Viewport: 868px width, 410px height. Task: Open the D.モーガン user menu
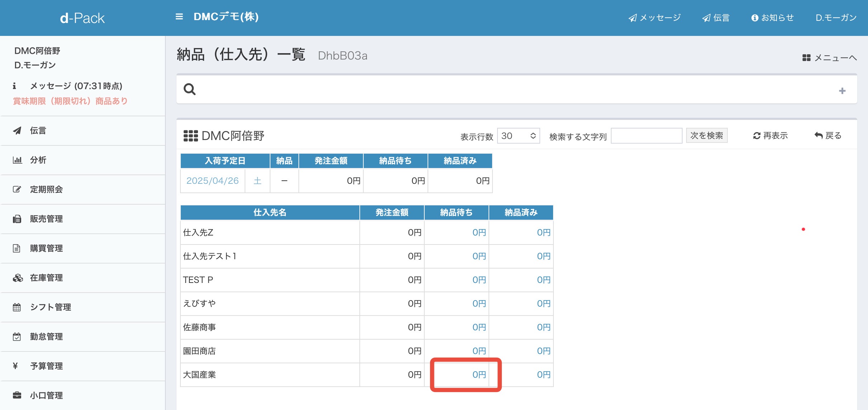click(x=836, y=18)
